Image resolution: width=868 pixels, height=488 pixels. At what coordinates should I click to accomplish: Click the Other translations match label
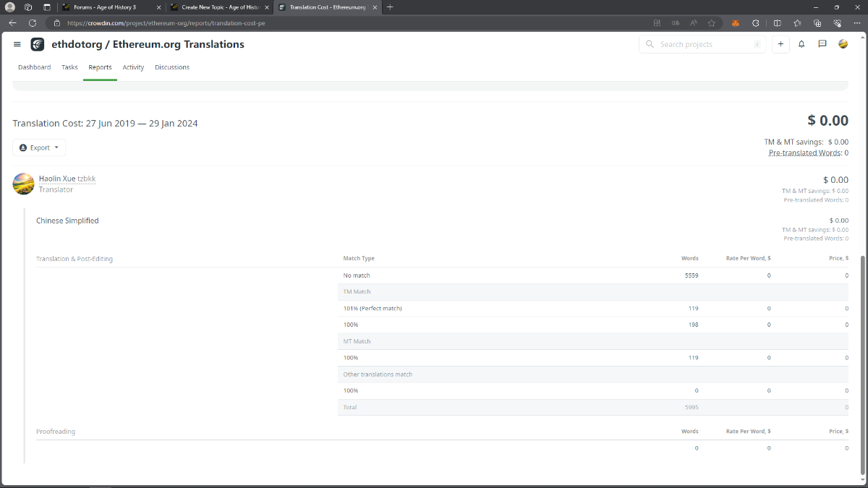pyautogui.click(x=378, y=374)
